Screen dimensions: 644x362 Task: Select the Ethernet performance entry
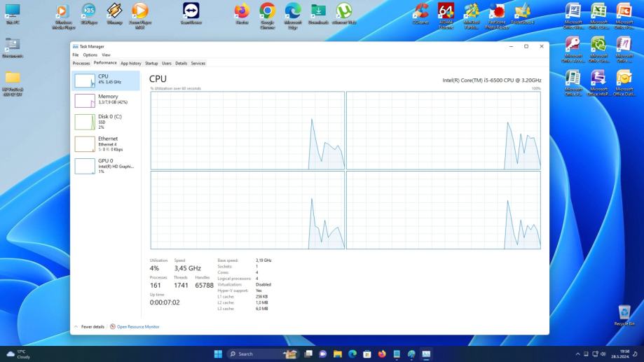pyautogui.click(x=106, y=144)
